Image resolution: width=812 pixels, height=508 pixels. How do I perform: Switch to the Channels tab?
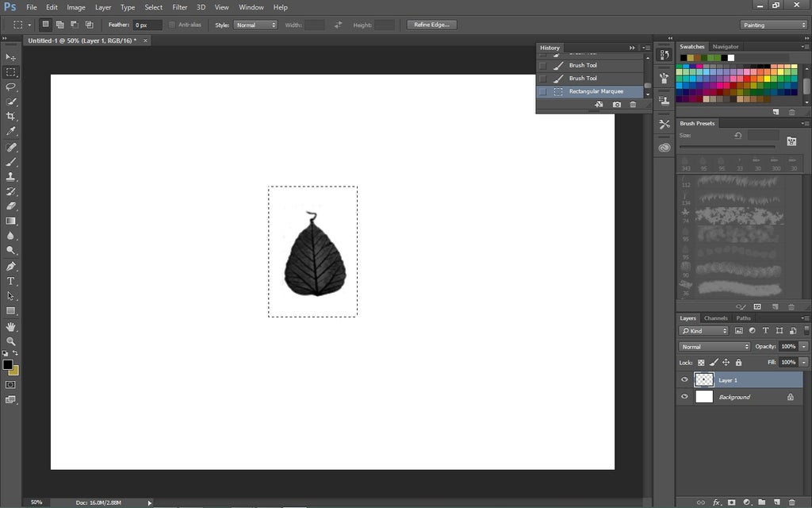716,317
